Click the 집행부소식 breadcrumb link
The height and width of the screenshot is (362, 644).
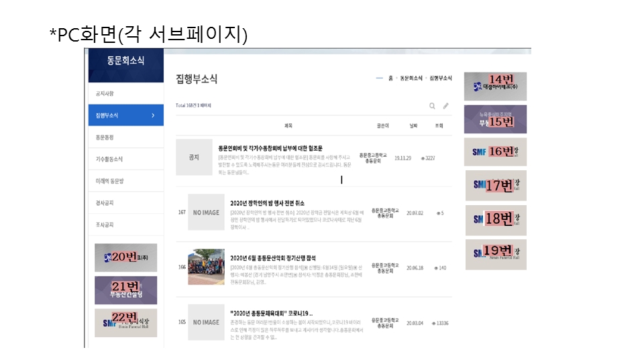441,78
